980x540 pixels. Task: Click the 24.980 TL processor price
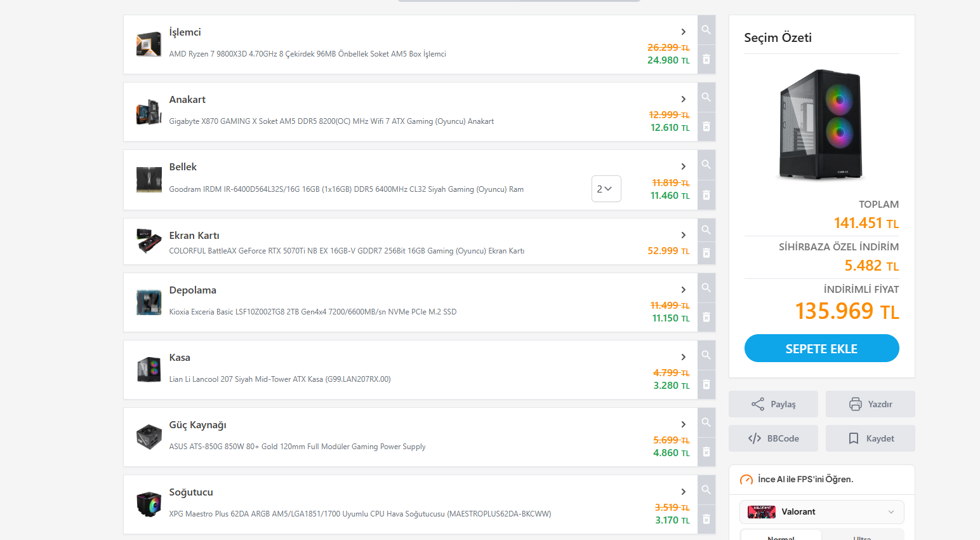point(668,60)
